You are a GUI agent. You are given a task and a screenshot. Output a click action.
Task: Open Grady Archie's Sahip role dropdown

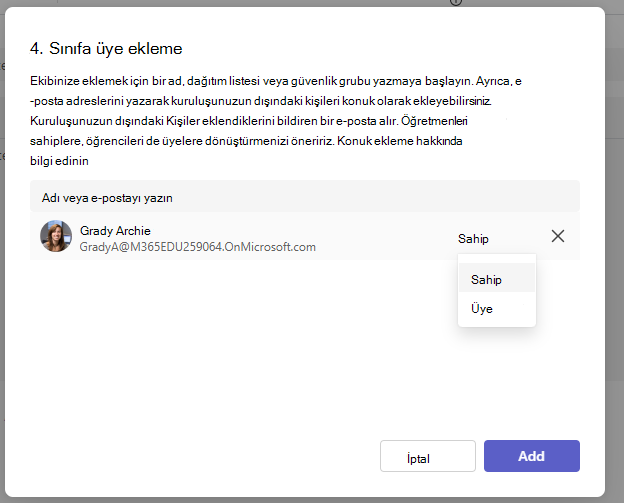pyautogui.click(x=473, y=238)
